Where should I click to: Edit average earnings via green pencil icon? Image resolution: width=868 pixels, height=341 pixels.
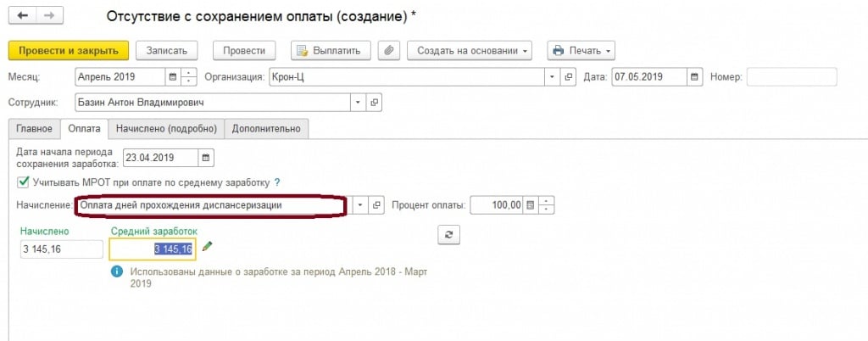[207, 246]
